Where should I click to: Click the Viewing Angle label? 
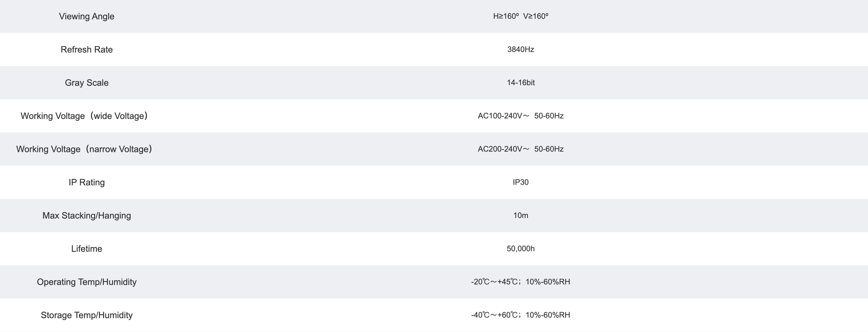point(87,16)
